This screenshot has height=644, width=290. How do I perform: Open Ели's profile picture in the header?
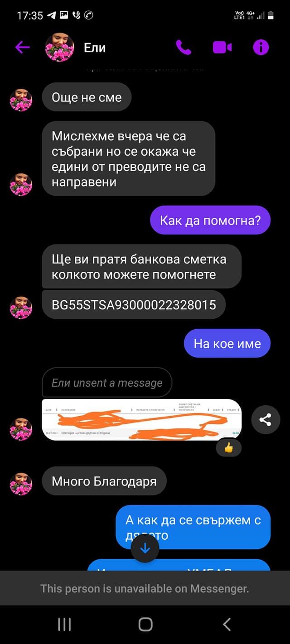[x=59, y=47]
